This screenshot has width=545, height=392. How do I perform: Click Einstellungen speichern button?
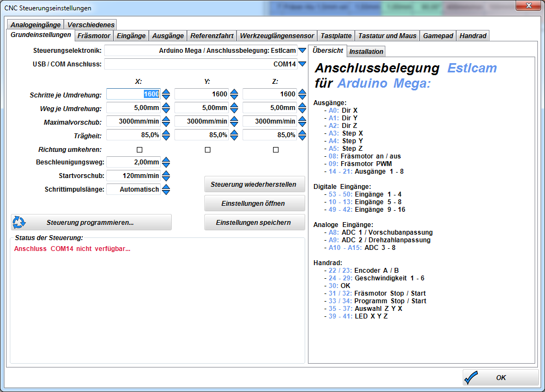point(255,223)
